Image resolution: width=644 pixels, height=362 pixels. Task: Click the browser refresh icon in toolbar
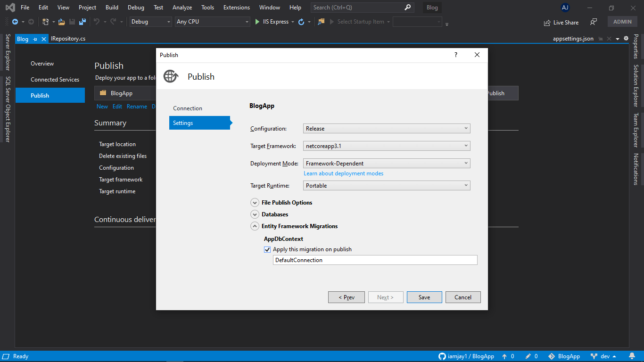(301, 22)
